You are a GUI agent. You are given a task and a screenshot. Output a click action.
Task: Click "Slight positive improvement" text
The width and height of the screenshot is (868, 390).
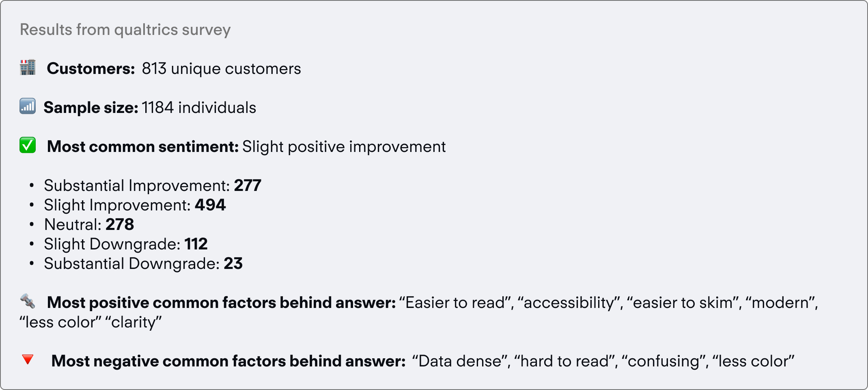click(x=344, y=147)
